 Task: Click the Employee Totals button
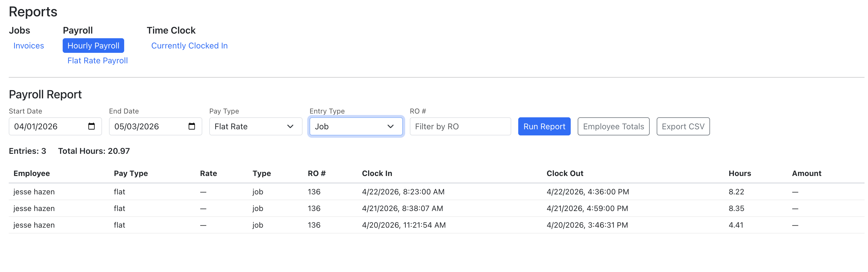click(613, 126)
